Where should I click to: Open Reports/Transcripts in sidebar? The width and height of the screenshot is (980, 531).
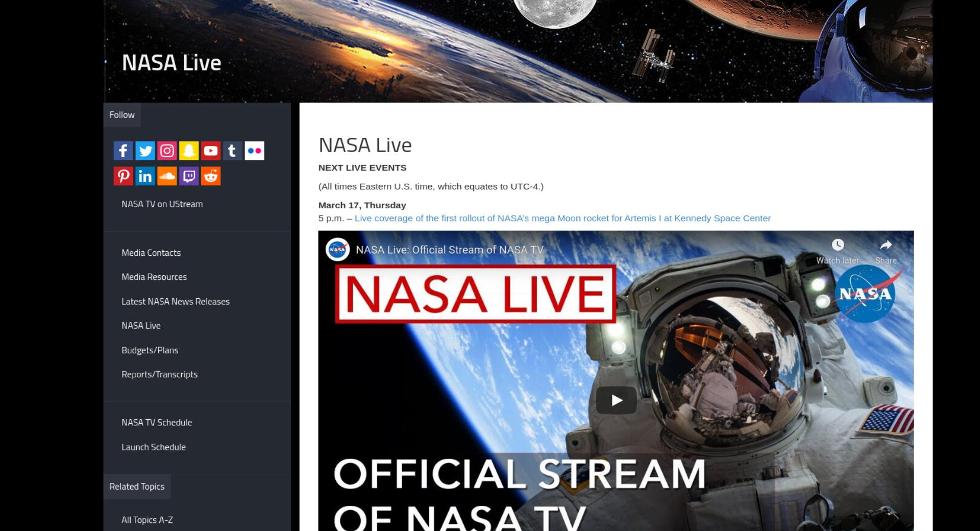coord(159,374)
